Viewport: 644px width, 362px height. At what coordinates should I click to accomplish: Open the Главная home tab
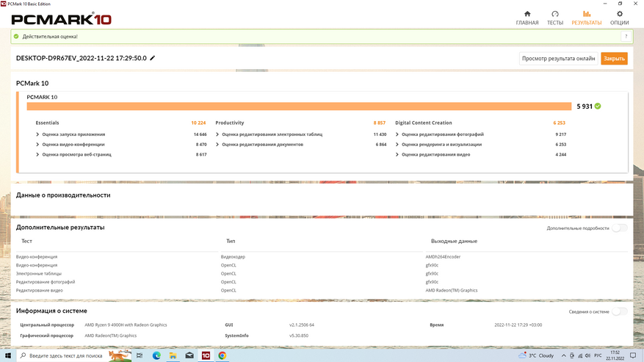(x=527, y=18)
